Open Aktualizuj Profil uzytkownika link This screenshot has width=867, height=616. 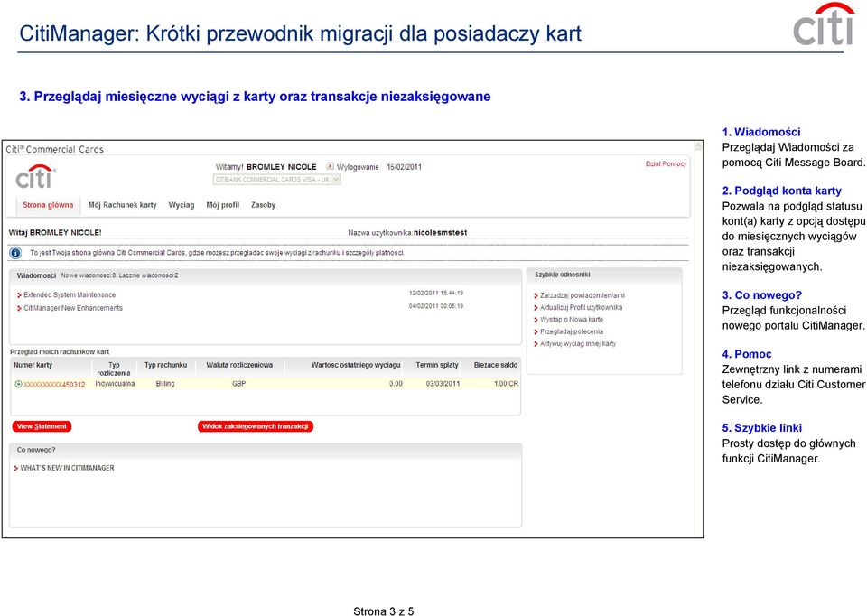[x=581, y=307]
